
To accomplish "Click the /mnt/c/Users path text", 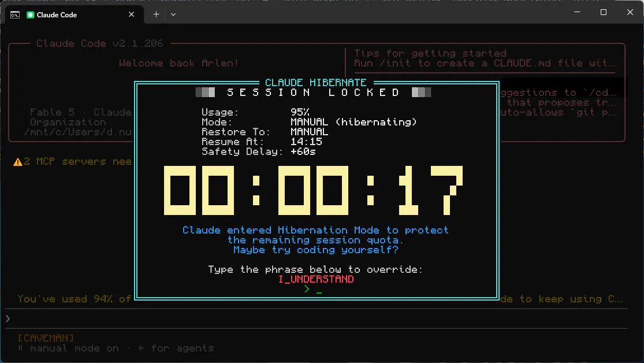I will pyautogui.click(x=77, y=132).
